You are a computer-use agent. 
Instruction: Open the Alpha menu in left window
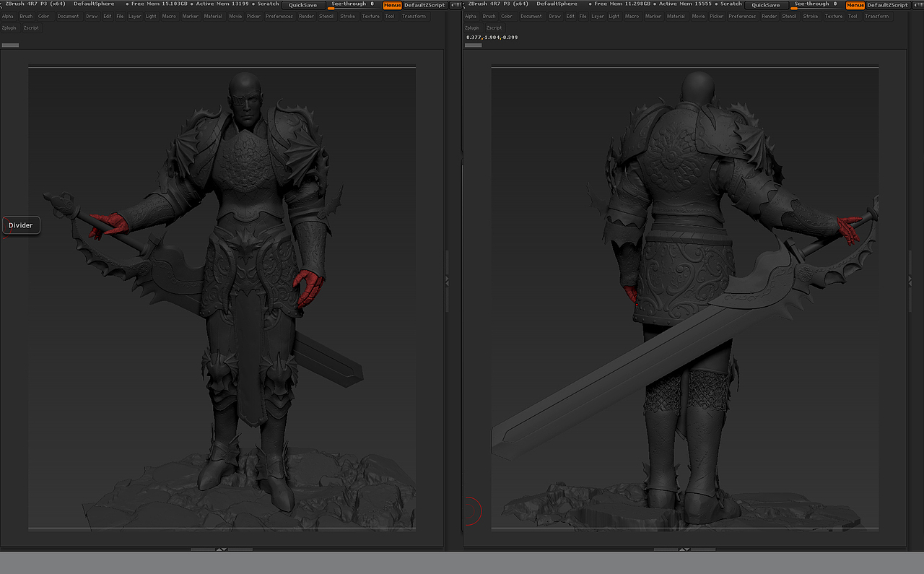(8, 16)
